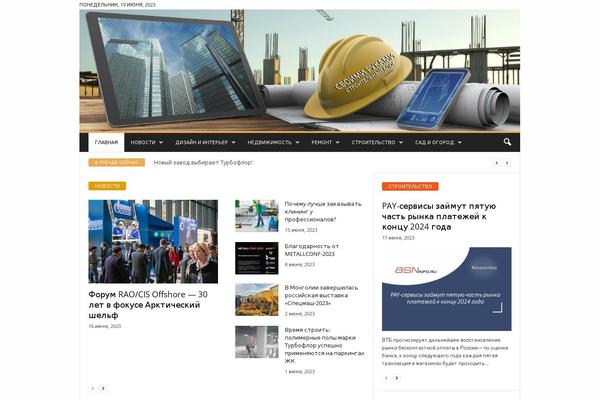
Task: Click the RAO/CIS Offshore forum photo
Action: [153, 242]
